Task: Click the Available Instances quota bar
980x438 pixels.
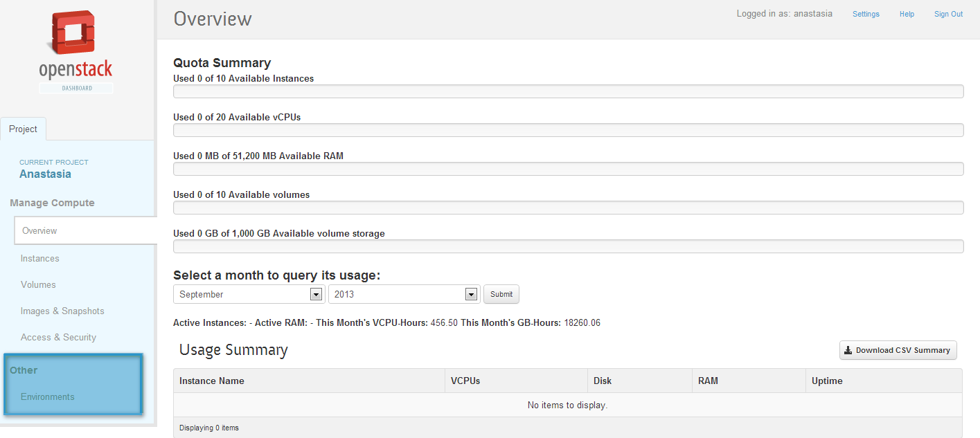Action: 568,91
